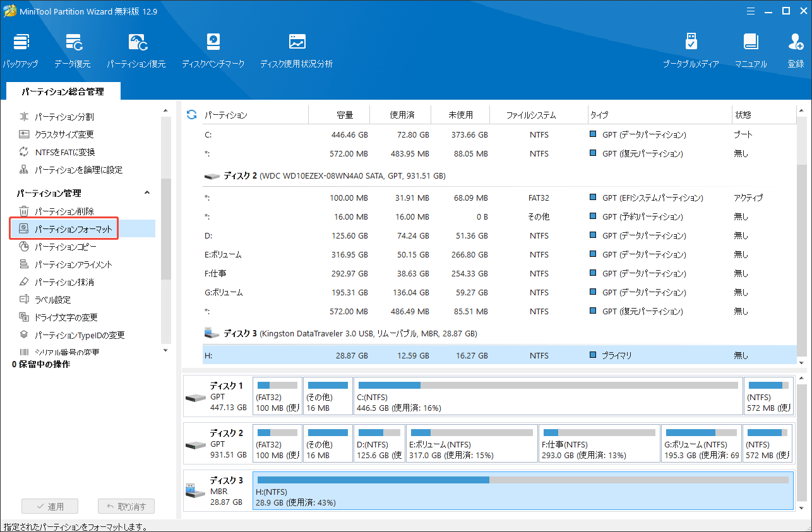Create ブータブルメディア bootable media
The image size is (812, 532).
click(x=691, y=50)
